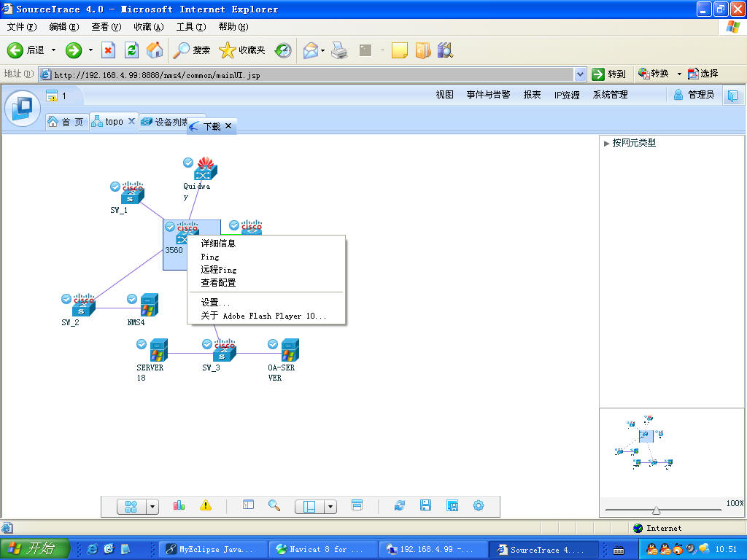Click the panel layout button in bottom toolbar

tap(309, 507)
